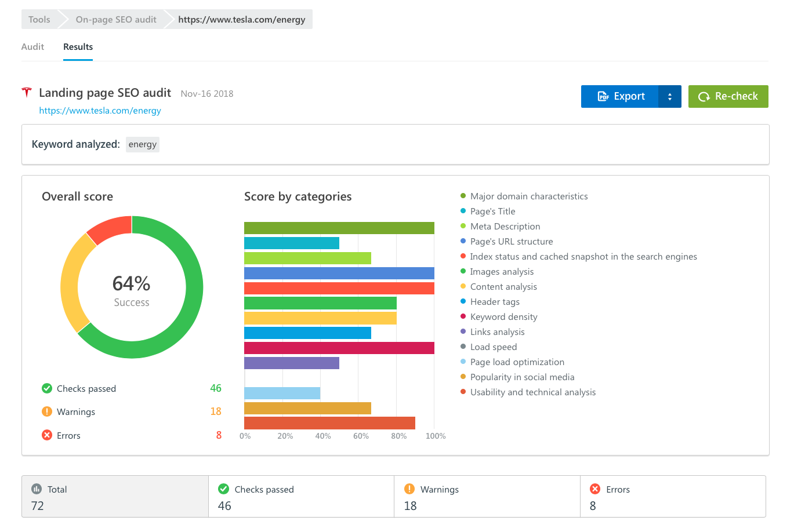Click the Total bar chart icon
This screenshot has height=532, width=794.
coord(37,489)
